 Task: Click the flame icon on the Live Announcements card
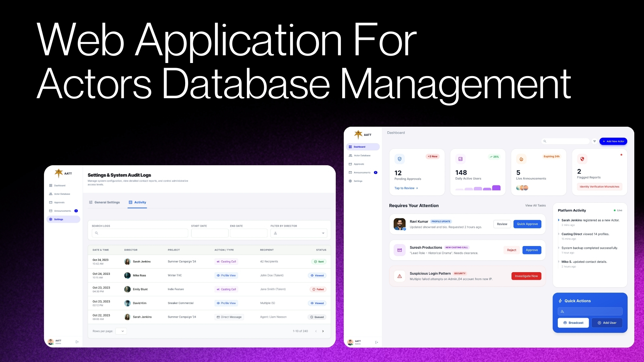(521, 159)
